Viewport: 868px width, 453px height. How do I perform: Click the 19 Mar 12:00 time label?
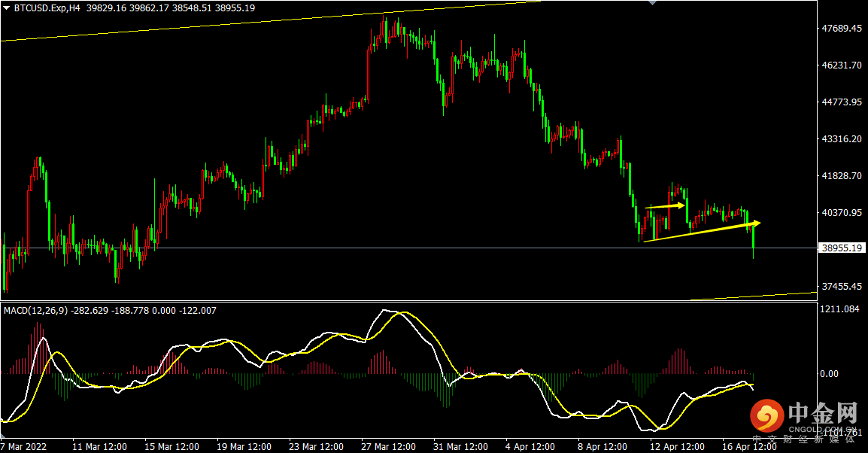click(x=244, y=447)
